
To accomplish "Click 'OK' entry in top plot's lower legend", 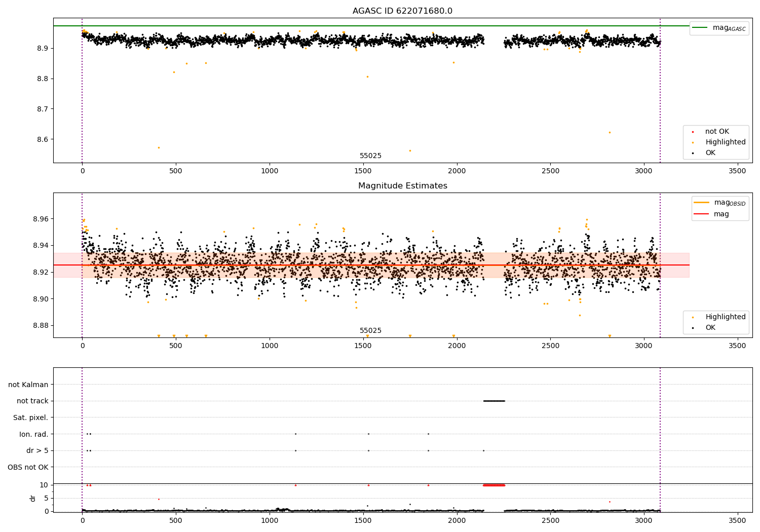I will (x=710, y=153).
